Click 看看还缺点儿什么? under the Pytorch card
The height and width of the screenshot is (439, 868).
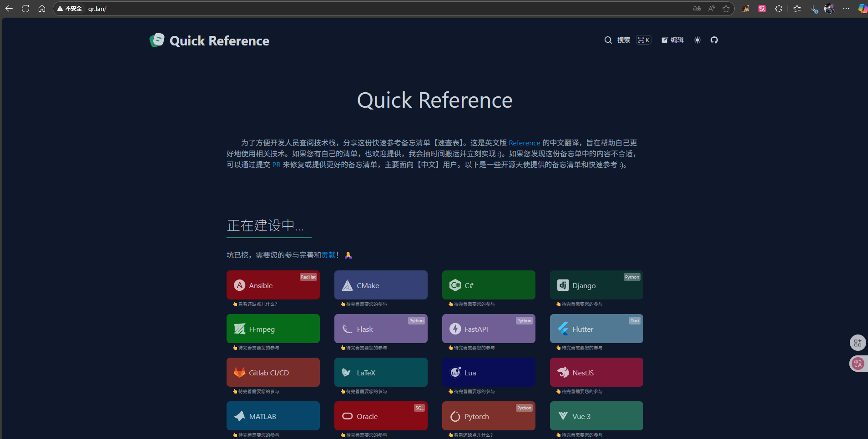click(473, 435)
